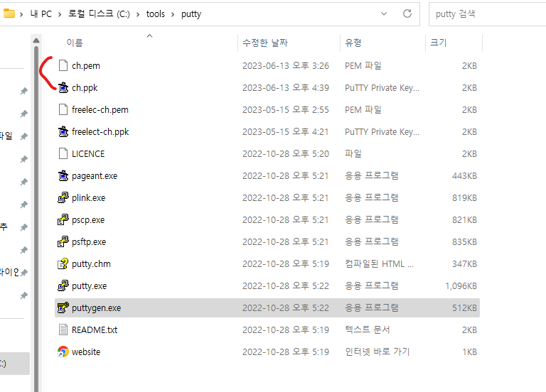The image size is (546, 392).
Task: Click the README.txt document icon
Action: pyautogui.click(x=63, y=330)
